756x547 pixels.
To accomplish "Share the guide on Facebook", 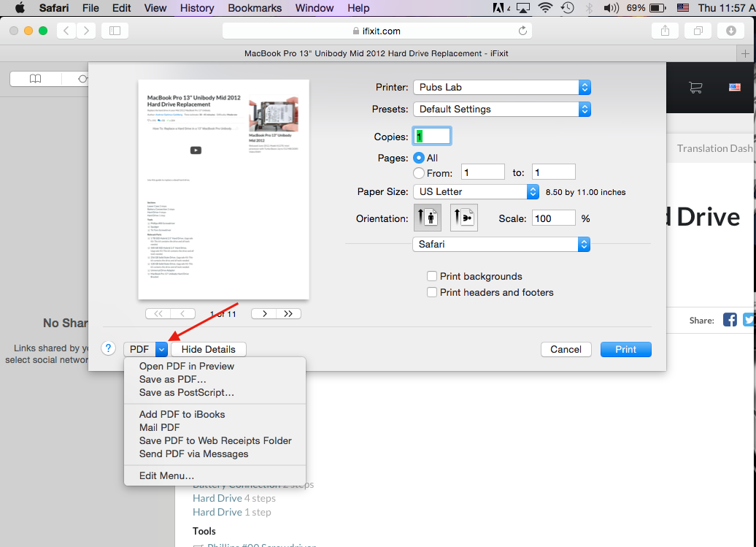I will [x=730, y=320].
